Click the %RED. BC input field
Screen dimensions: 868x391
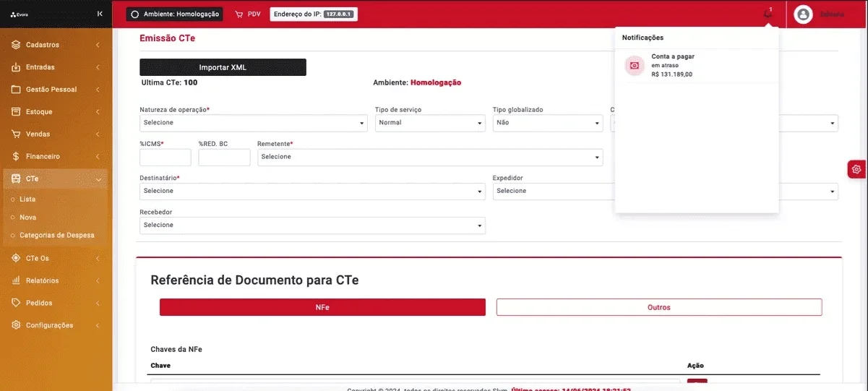coord(224,157)
